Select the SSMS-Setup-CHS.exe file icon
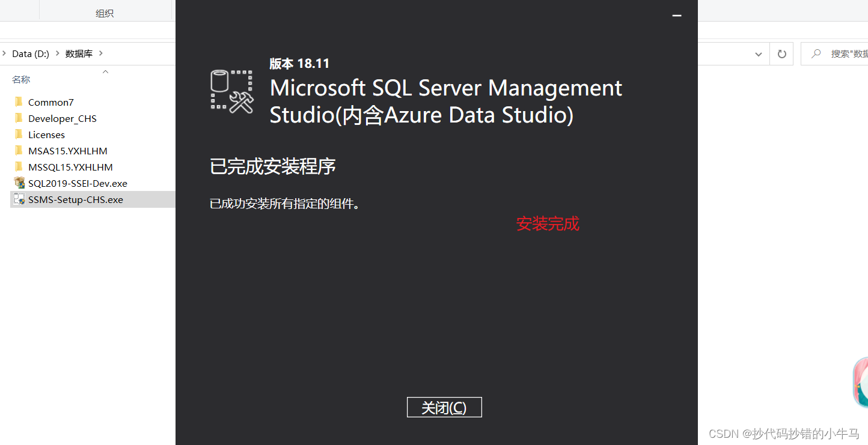Image resolution: width=868 pixels, height=445 pixels. pyautogui.click(x=19, y=199)
